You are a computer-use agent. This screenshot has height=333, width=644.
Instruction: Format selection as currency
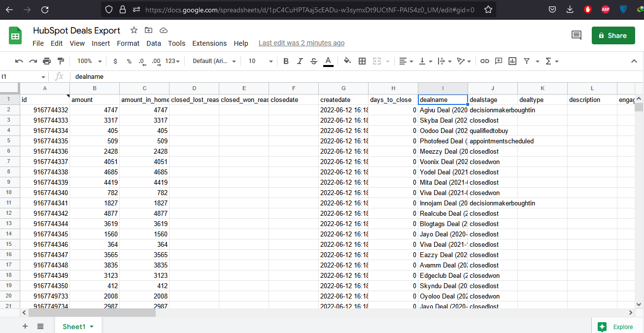pos(115,61)
